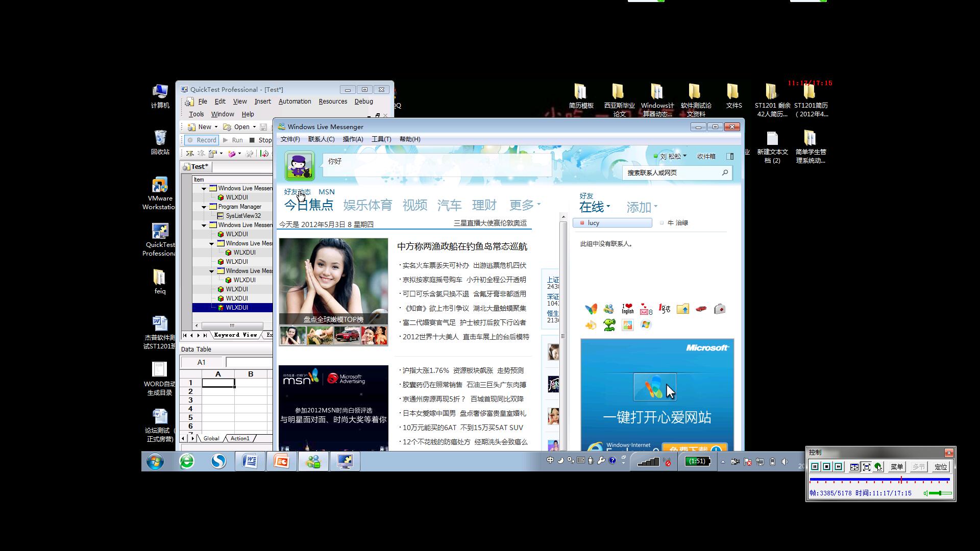
Task: Switch to the 视频 tab
Action: 414,205
